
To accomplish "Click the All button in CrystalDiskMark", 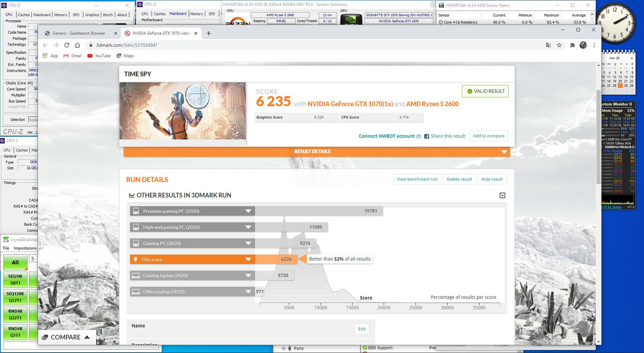I will click(15, 262).
